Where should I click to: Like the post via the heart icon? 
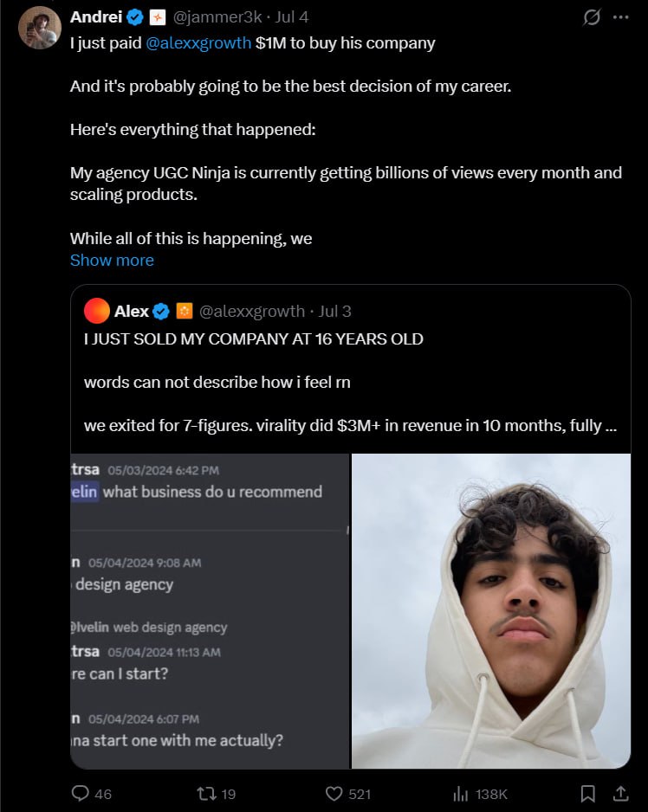334,793
